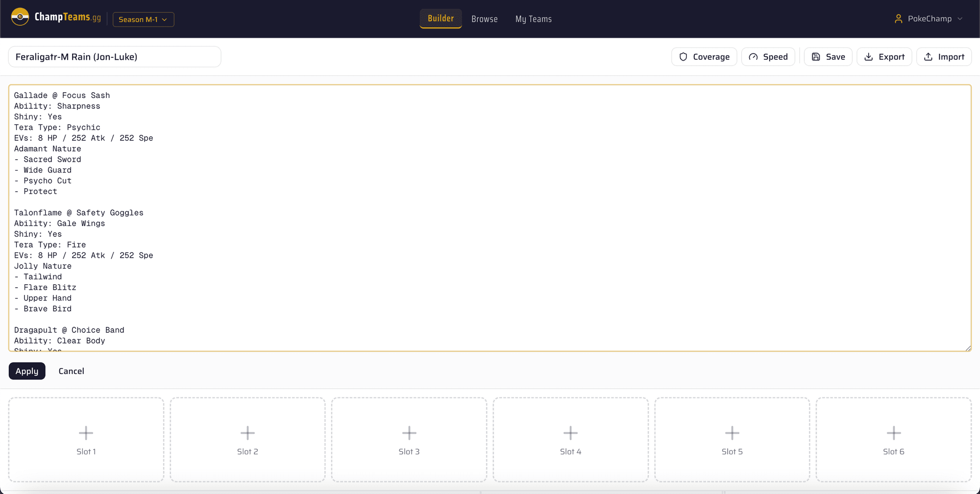Add a Pokémon to Slot 4
Screen dimensions: 980x494
(571, 440)
